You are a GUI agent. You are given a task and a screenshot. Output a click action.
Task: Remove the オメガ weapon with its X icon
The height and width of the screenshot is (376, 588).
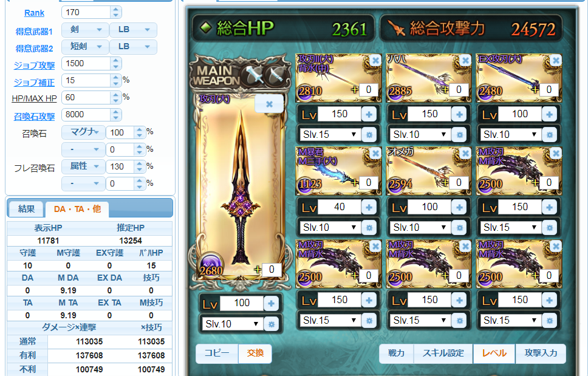tap(465, 153)
